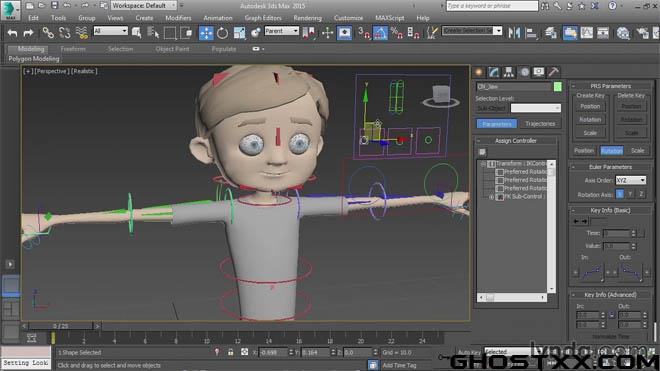Enable the Rotation controller toggle button
This screenshot has height=371, width=660.
[x=612, y=150]
